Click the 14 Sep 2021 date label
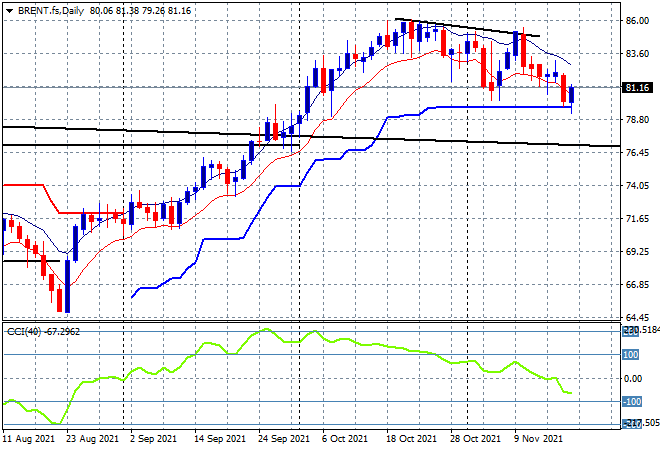The image size is (660, 450). tap(220, 439)
